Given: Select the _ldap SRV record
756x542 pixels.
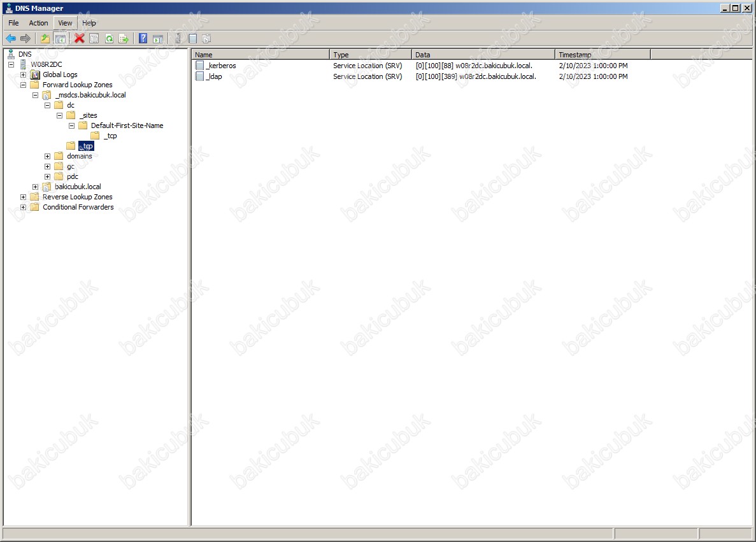Looking at the screenshot, I should pos(214,76).
